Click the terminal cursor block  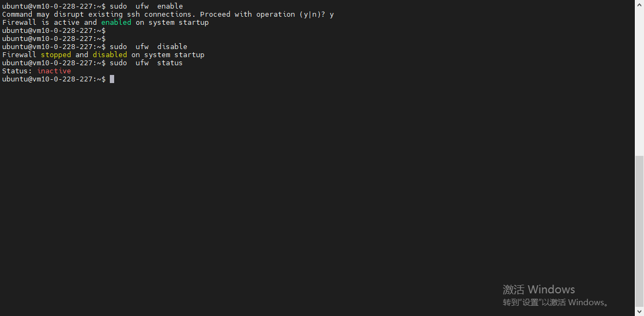pos(112,79)
